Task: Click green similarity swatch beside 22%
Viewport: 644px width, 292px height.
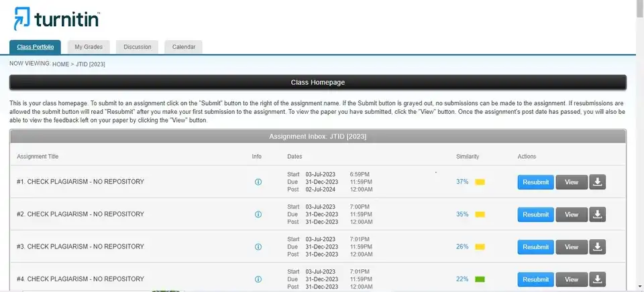Action: 480,279
